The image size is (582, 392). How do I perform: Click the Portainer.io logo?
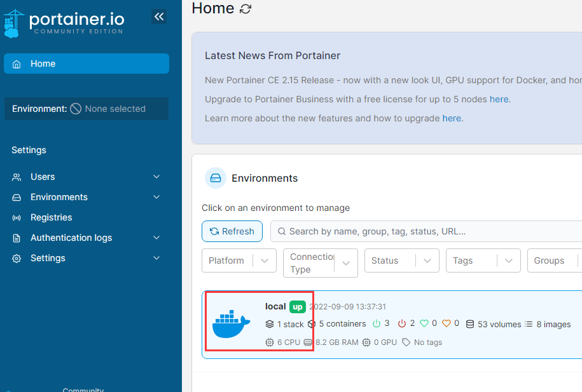point(64,23)
